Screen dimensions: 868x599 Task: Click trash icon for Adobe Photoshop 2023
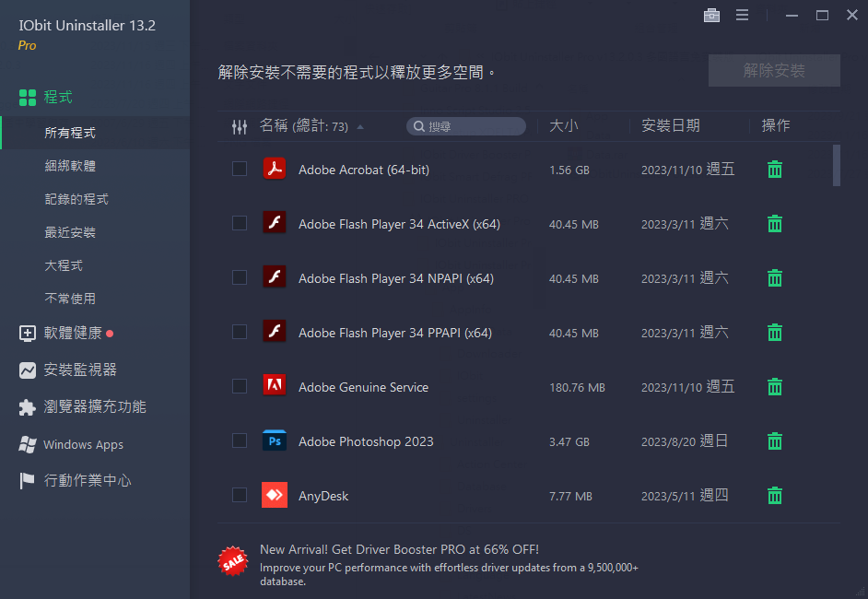click(x=774, y=441)
